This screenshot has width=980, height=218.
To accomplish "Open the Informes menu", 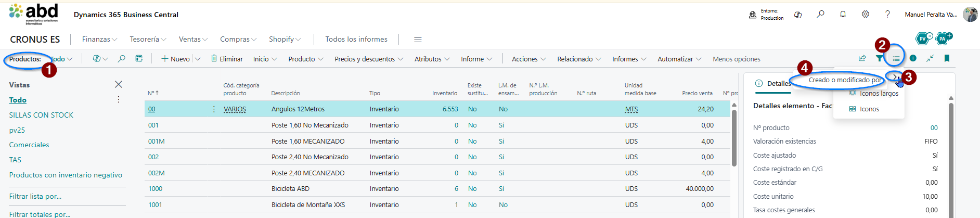I will click(x=629, y=59).
